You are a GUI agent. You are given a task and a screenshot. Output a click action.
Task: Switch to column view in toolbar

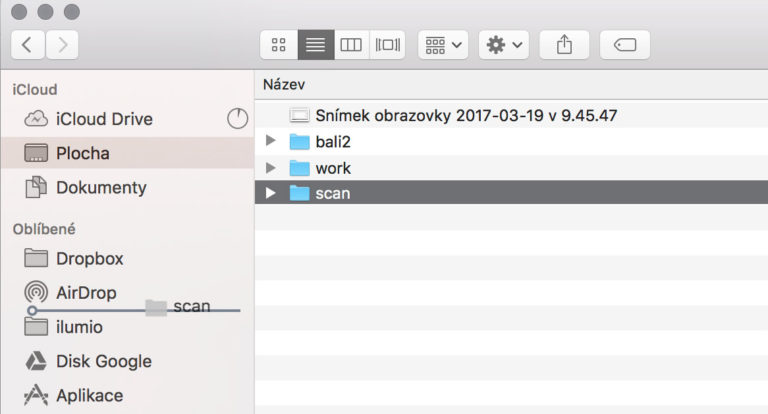tap(350, 45)
